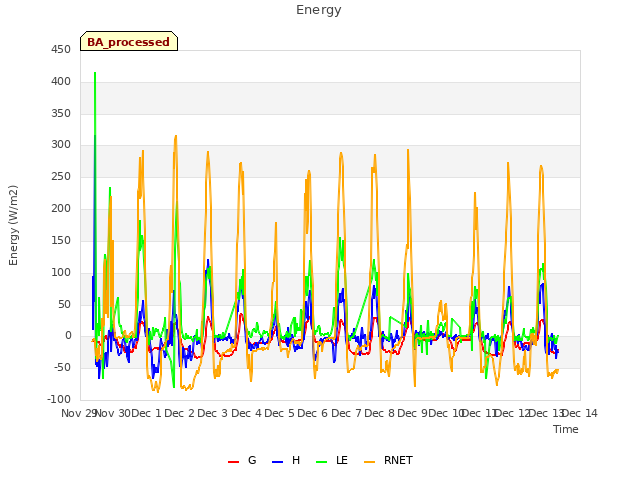This screenshot has width=640, height=480.
Task: Click the 250 y-axis tick label
Action: point(61,177)
